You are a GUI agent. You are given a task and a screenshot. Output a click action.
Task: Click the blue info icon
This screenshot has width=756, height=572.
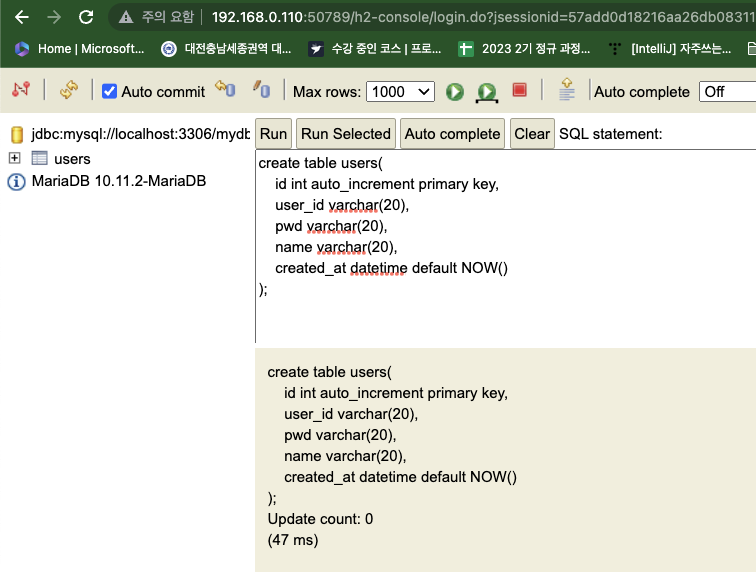16,182
